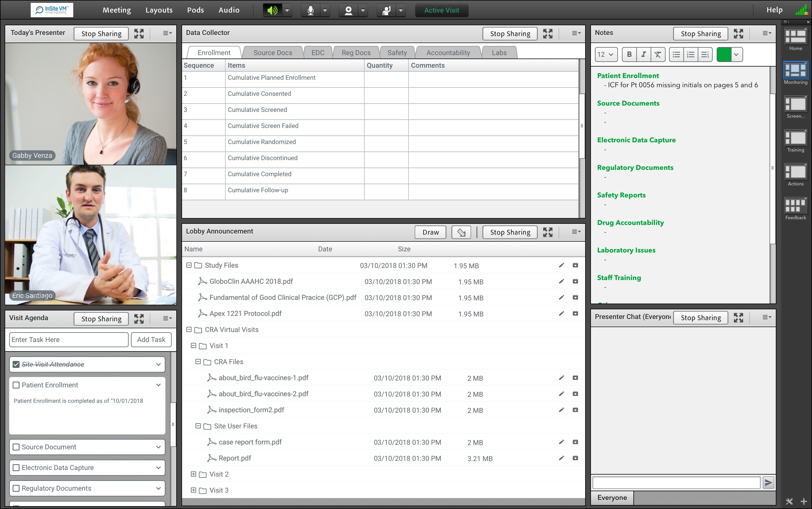Send the presenter chat message
Viewport: 812px width, 509px height.
(768, 482)
